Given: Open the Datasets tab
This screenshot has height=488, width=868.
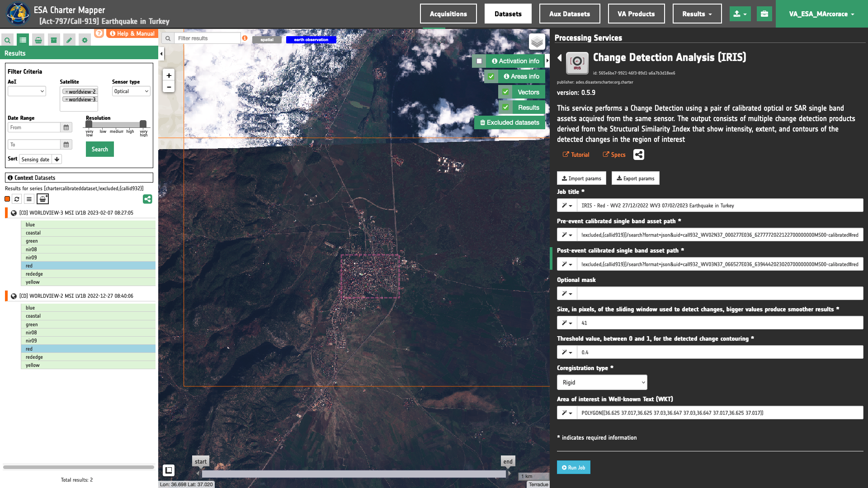Looking at the screenshot, I should pos(508,14).
